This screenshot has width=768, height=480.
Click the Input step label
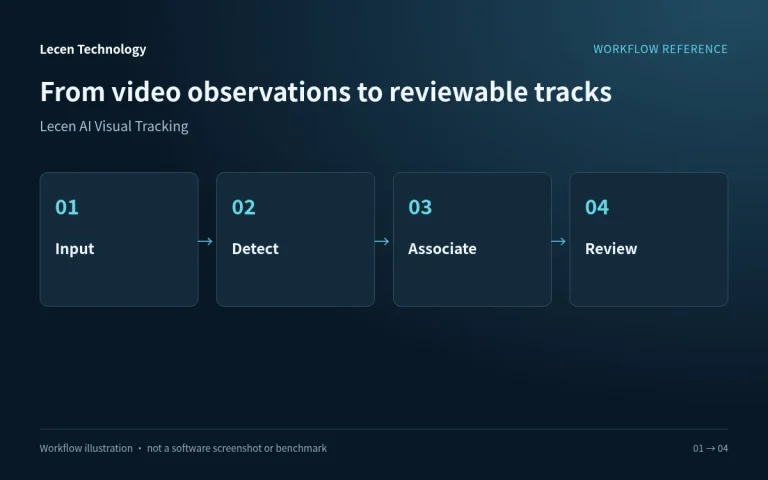[x=74, y=249]
